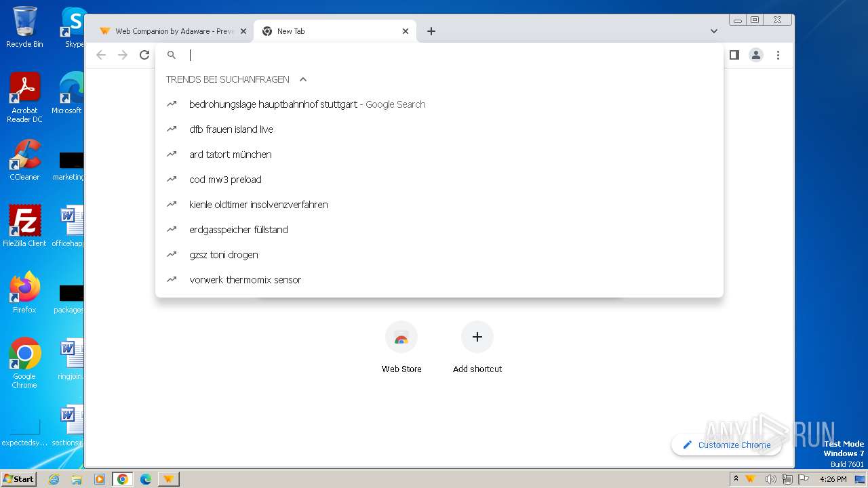Open Microsoft Edge from the taskbar

(x=146, y=479)
